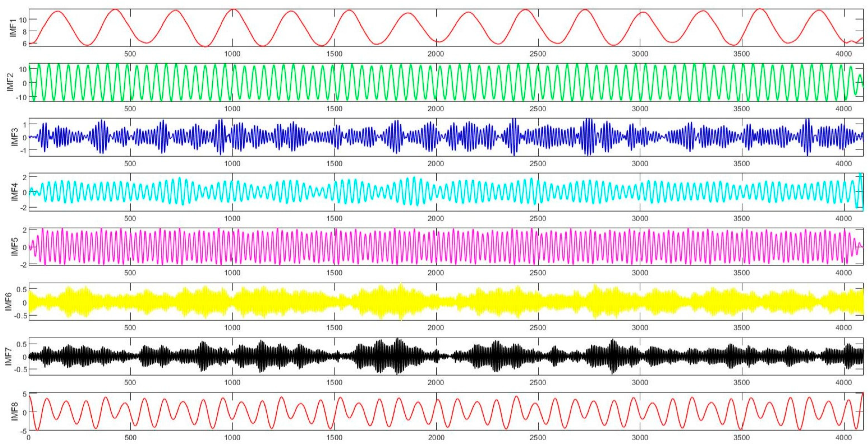The image size is (868, 446).
Task: Click the IMF5 axis label
Action: coord(14,247)
